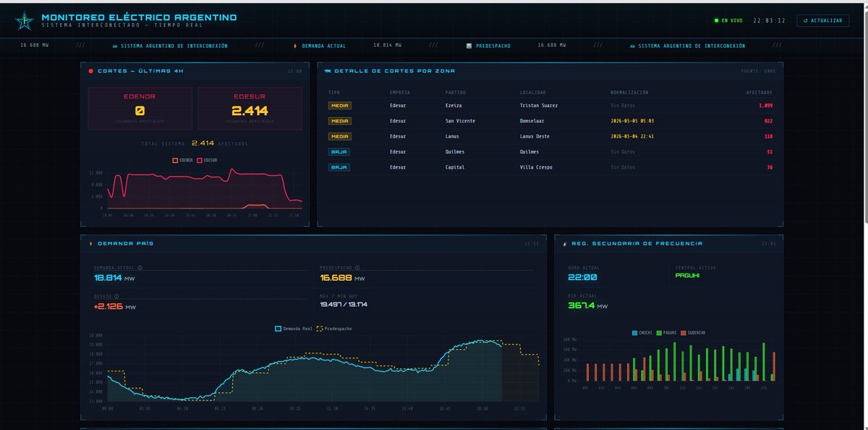
Task: Toggle the Edenor series in outages chart legend
Action: click(184, 160)
